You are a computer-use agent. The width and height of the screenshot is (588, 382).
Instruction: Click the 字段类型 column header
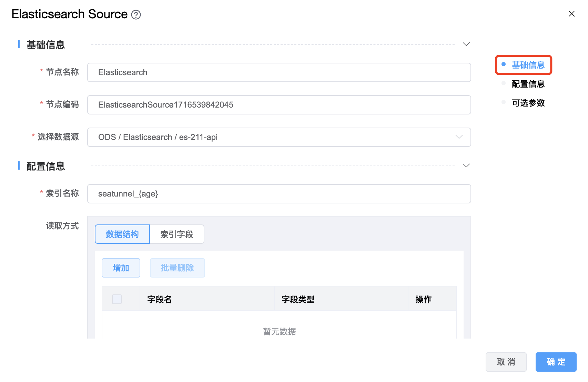pos(298,299)
